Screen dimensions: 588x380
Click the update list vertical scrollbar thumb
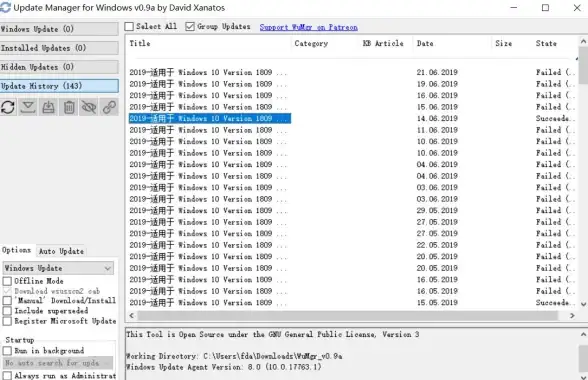583,66
